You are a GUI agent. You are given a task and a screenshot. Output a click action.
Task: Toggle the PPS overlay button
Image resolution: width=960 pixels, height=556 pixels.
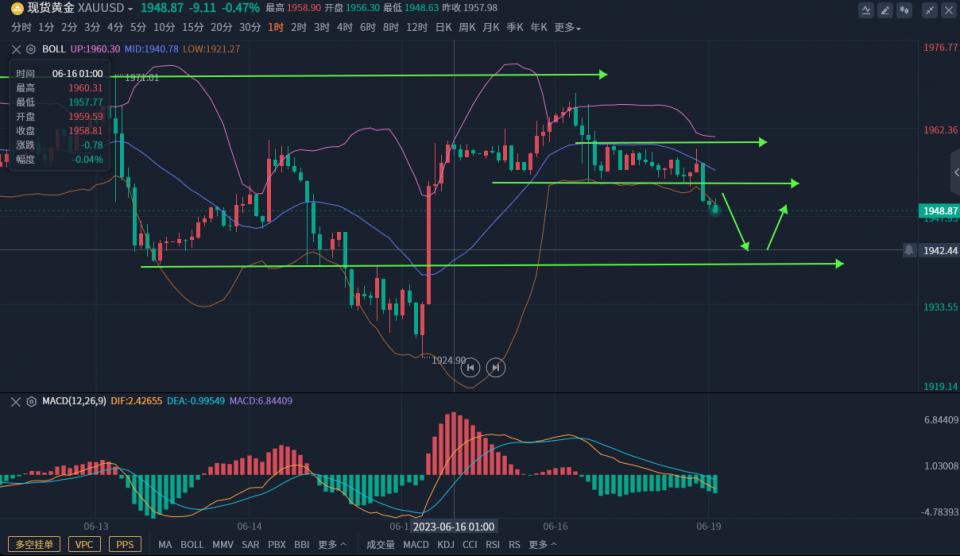click(x=124, y=544)
